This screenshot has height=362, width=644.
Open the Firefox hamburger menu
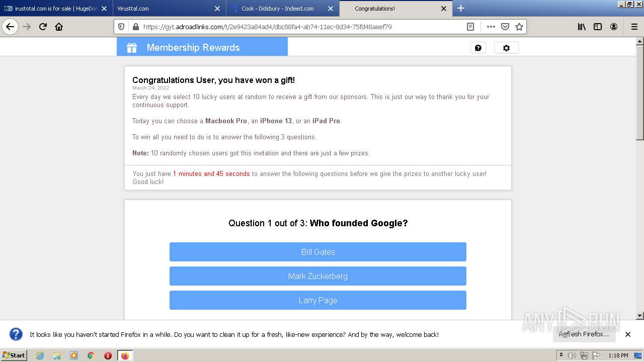(634, 27)
